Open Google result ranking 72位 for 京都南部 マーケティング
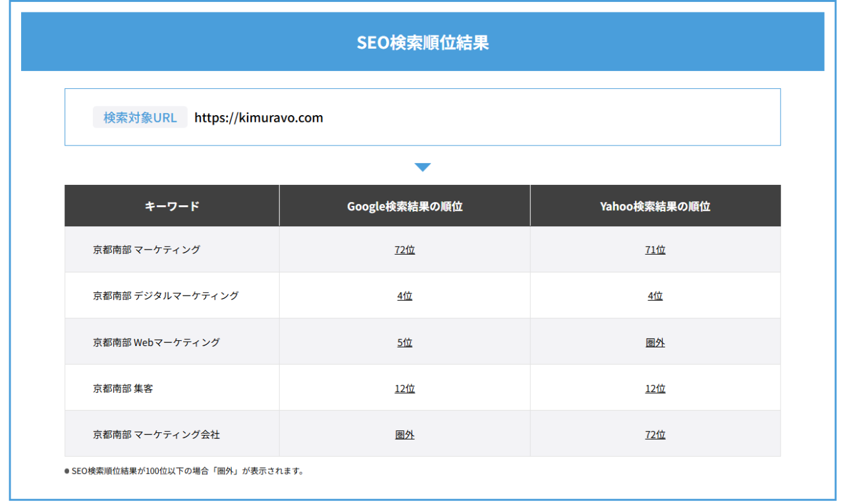This screenshot has height=504, width=843. point(404,249)
